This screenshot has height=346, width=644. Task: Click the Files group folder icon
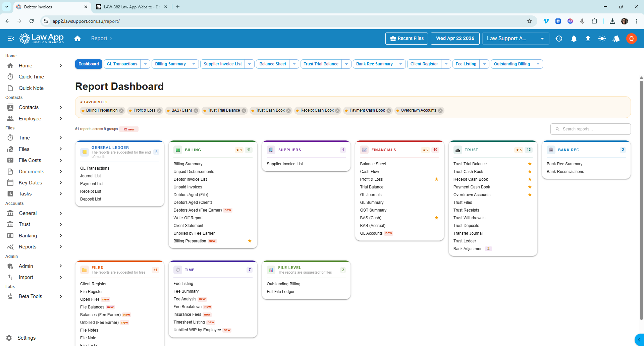click(85, 270)
